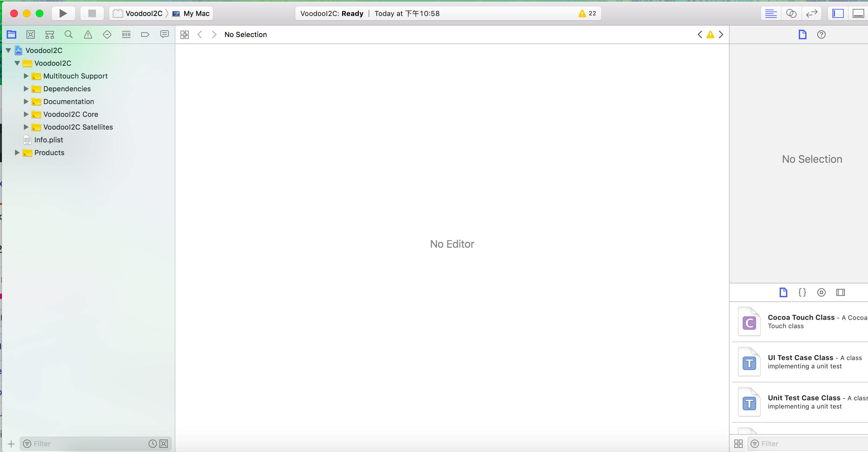Open the Test navigator diamond icon
The width and height of the screenshot is (868, 452).
107,34
